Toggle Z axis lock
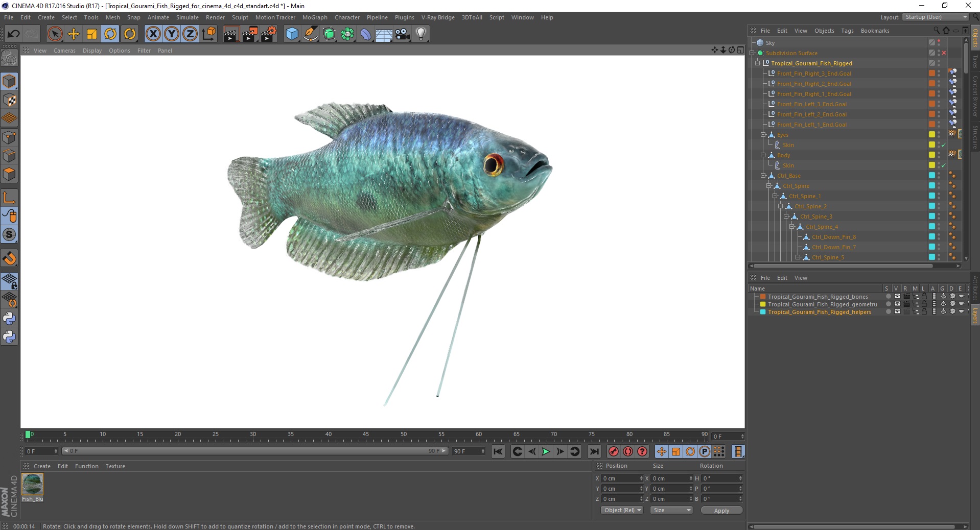 tap(190, 34)
